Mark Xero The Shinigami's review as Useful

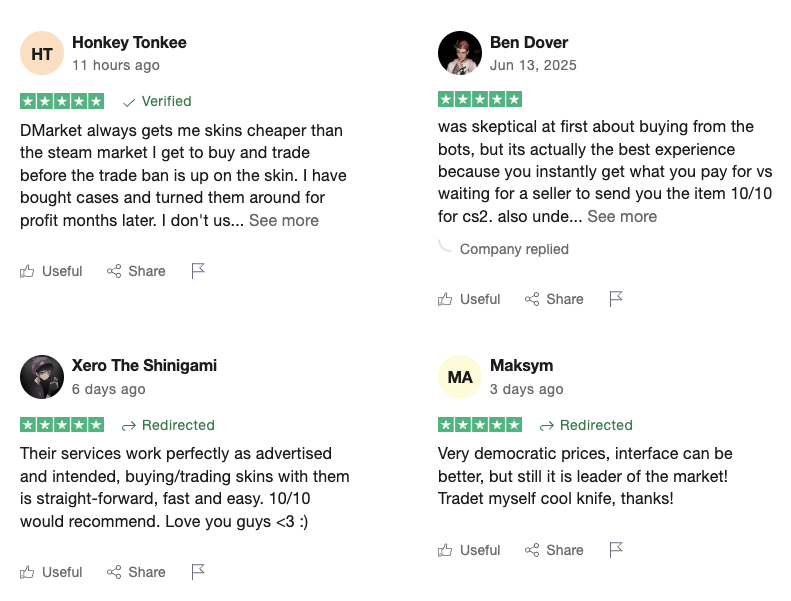[x=51, y=572]
